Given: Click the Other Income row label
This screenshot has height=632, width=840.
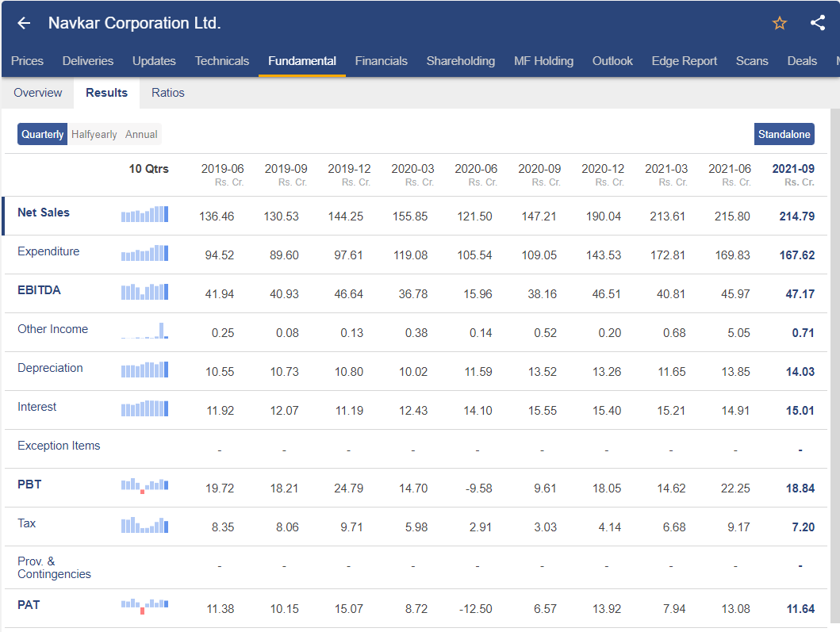Looking at the screenshot, I should coord(52,329).
